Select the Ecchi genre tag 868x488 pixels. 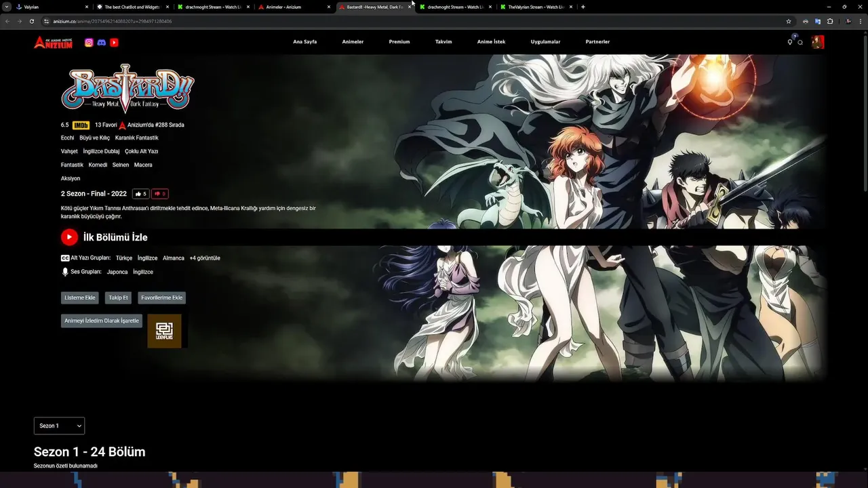click(67, 138)
